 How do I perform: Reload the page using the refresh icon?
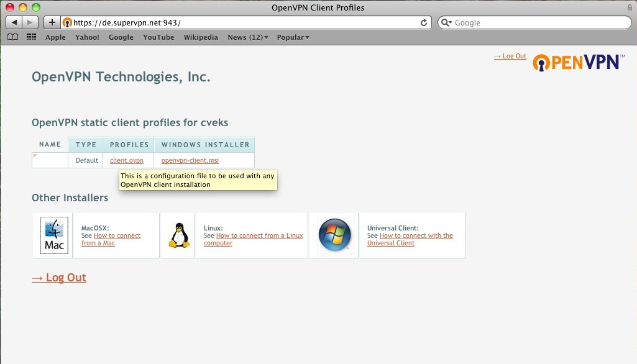click(424, 23)
